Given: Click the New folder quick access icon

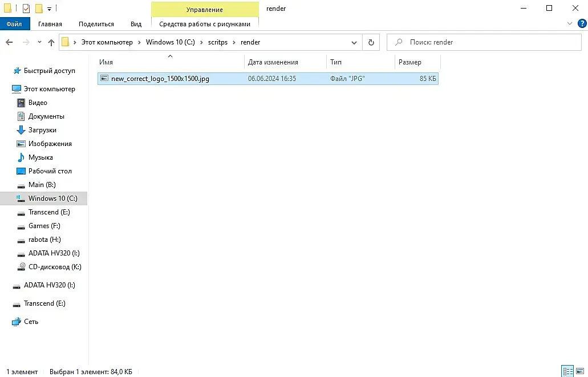Looking at the screenshot, I should 39,8.
